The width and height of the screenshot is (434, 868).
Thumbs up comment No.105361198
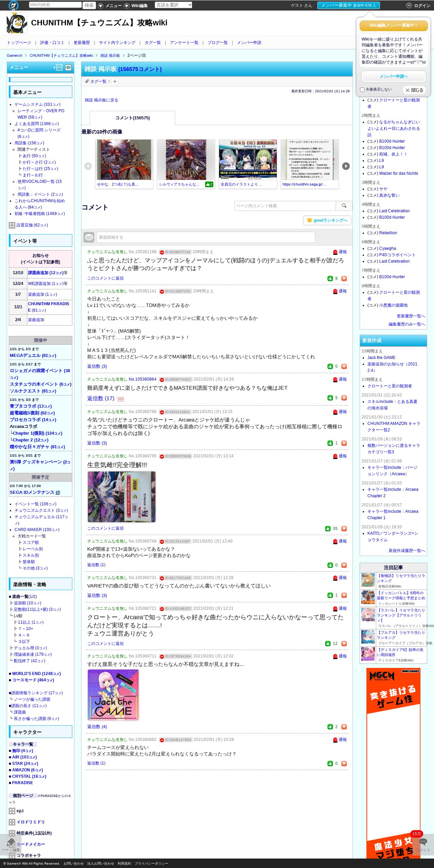[x=330, y=279]
